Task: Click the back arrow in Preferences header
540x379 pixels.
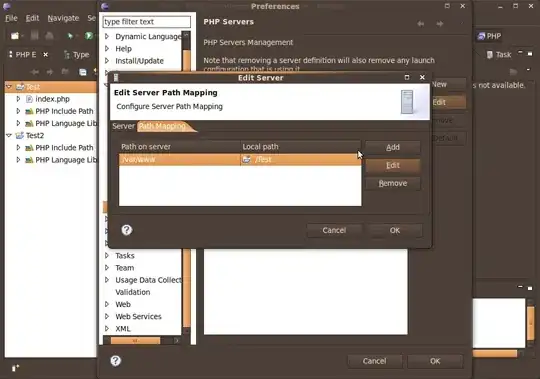Action: (x=420, y=24)
